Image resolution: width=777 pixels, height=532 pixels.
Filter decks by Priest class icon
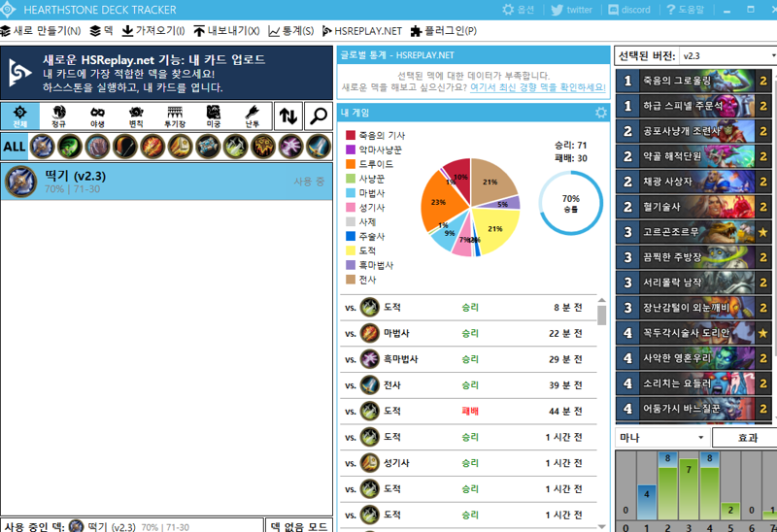pyautogui.click(x=208, y=147)
